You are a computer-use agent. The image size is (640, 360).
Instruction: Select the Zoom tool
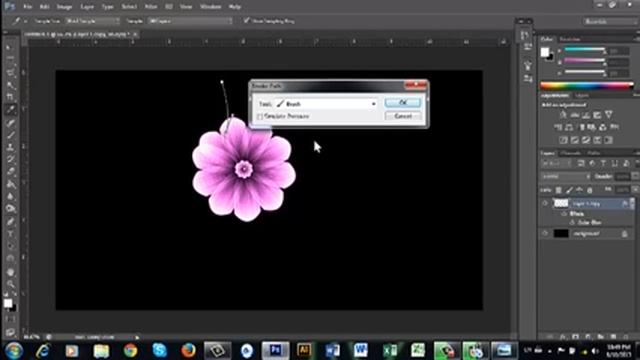(10, 284)
